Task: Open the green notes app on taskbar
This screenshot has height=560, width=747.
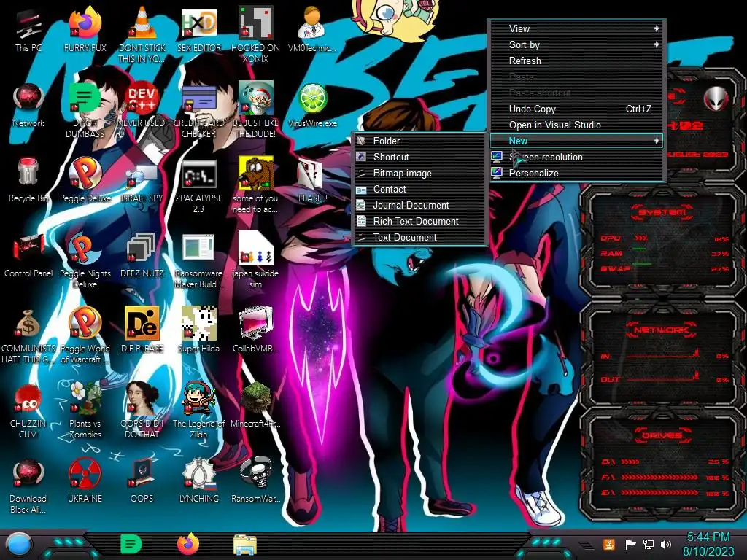Action: [131, 544]
